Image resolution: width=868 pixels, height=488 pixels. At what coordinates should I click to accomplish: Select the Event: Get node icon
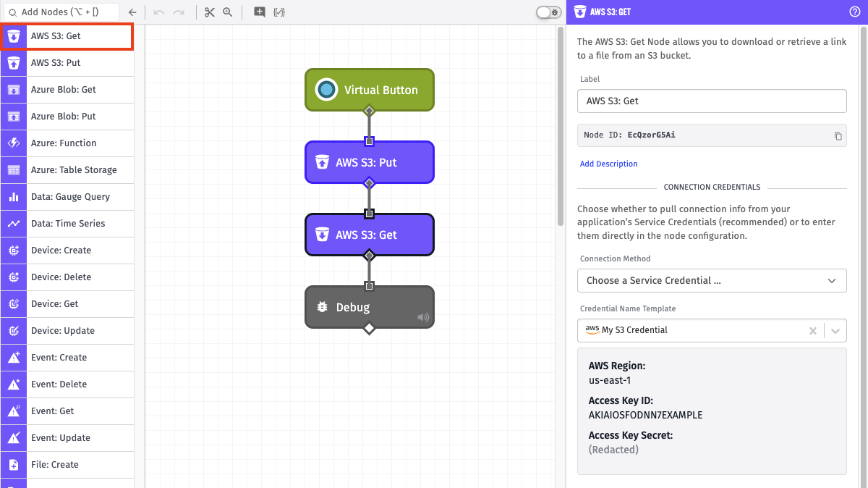tap(13, 411)
